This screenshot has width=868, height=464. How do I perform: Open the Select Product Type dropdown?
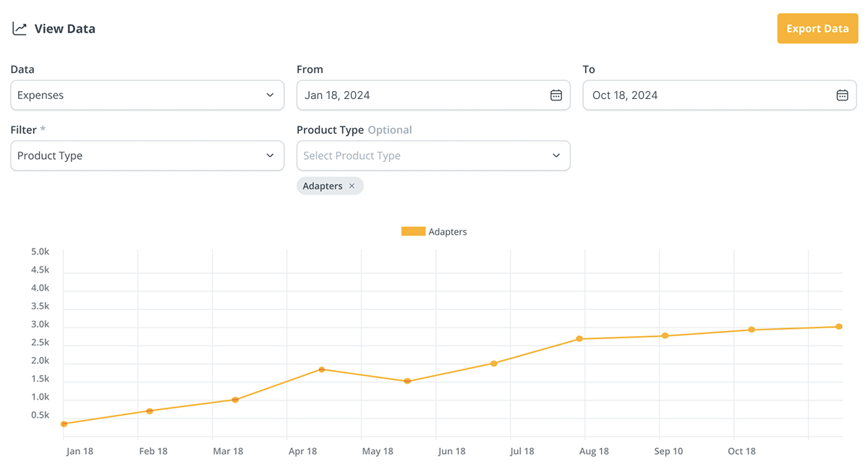(x=433, y=155)
